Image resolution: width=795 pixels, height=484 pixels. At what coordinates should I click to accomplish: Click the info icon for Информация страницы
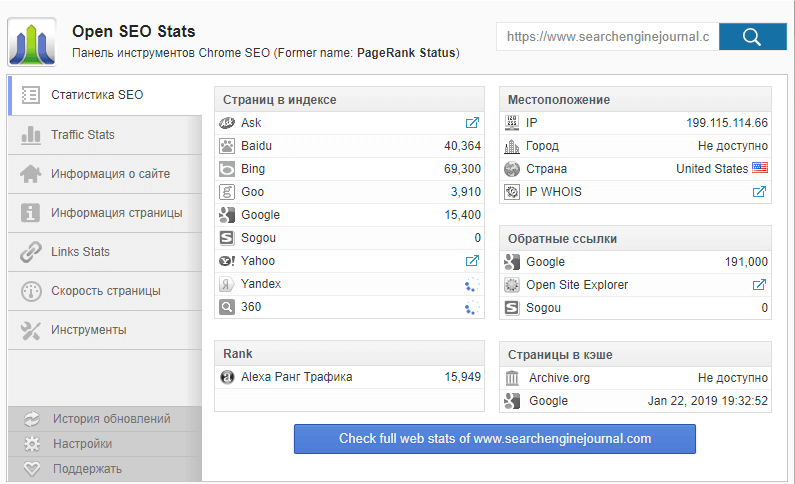(x=30, y=213)
